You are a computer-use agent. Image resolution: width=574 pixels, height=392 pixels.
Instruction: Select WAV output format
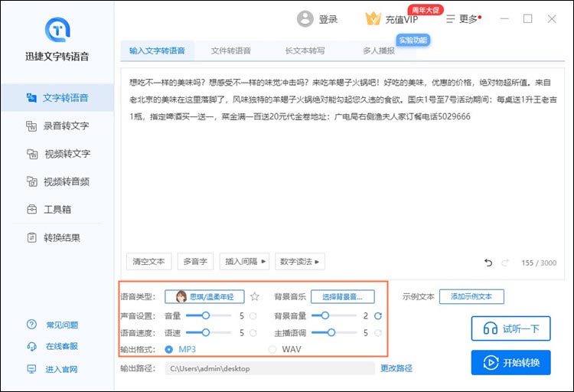click(x=272, y=349)
